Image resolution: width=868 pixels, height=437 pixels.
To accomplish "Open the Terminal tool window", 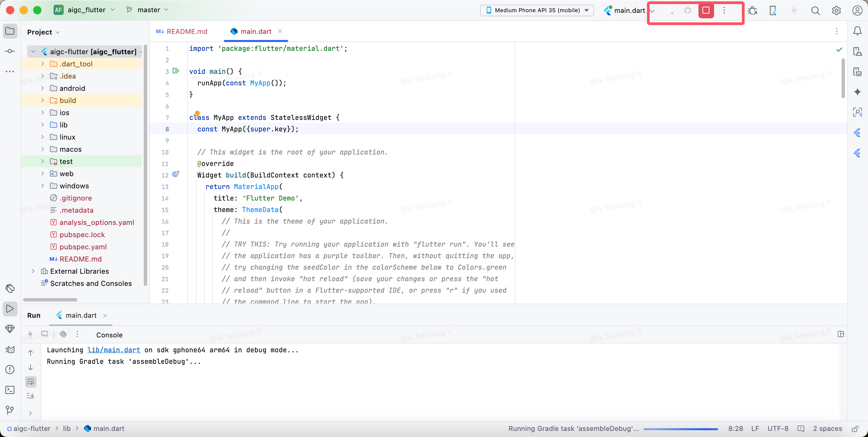I will [x=10, y=390].
